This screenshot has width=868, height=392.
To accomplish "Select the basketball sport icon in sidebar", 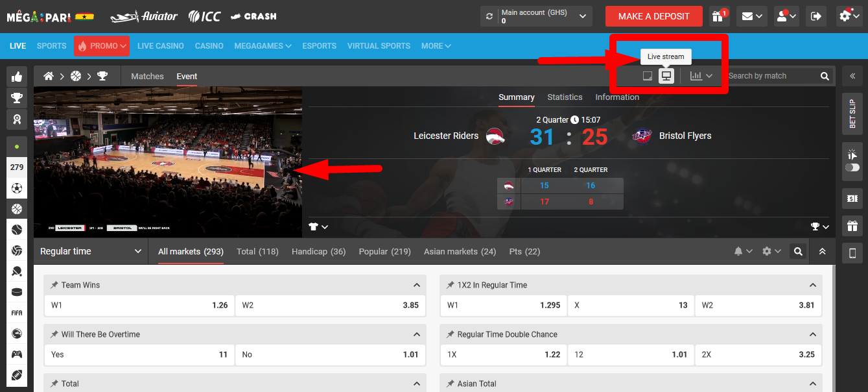I will [x=17, y=208].
